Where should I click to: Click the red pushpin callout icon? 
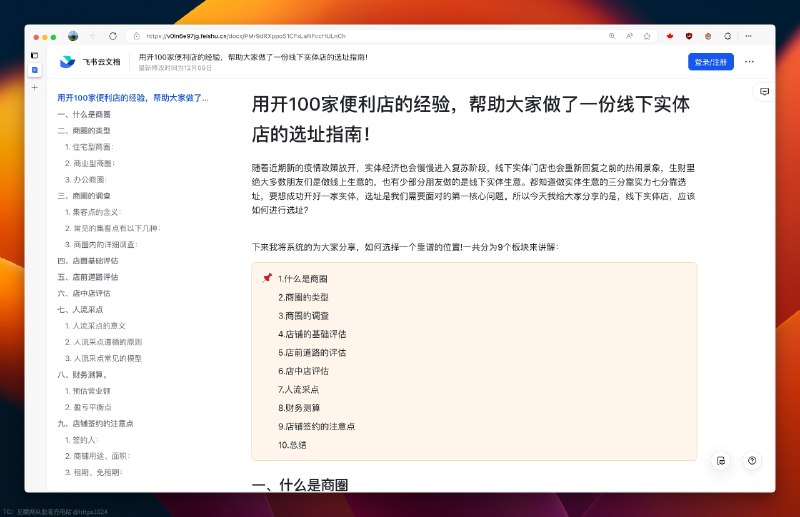(267, 278)
